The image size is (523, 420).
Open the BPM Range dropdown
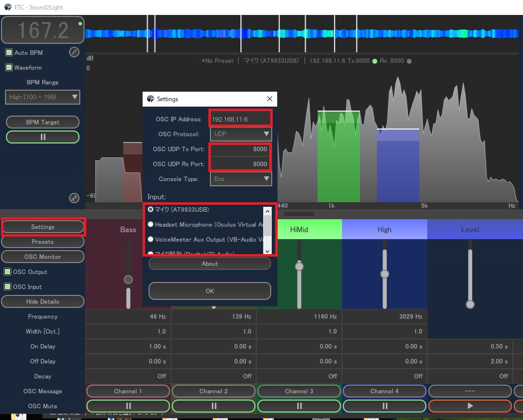click(43, 97)
